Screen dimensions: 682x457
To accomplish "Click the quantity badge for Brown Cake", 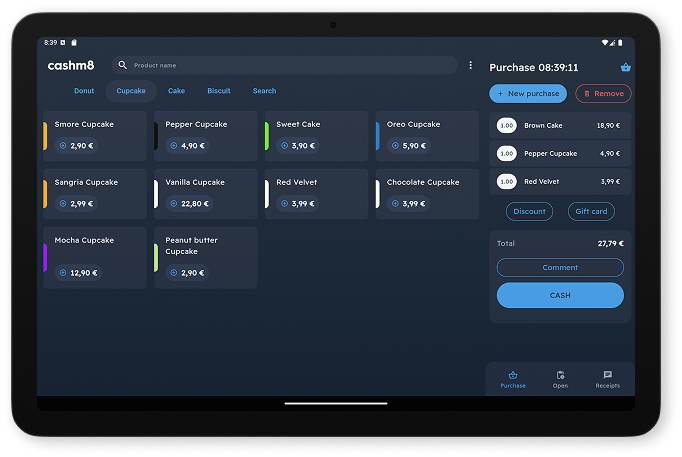I will coord(506,126).
